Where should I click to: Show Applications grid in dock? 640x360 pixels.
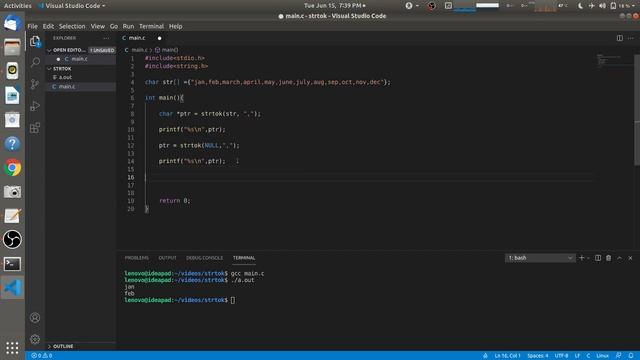click(12, 348)
